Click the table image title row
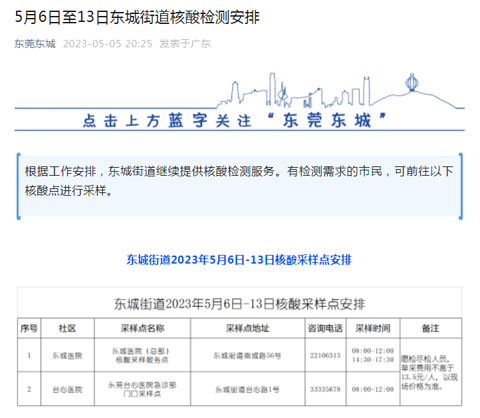The image size is (480, 418). point(240,304)
